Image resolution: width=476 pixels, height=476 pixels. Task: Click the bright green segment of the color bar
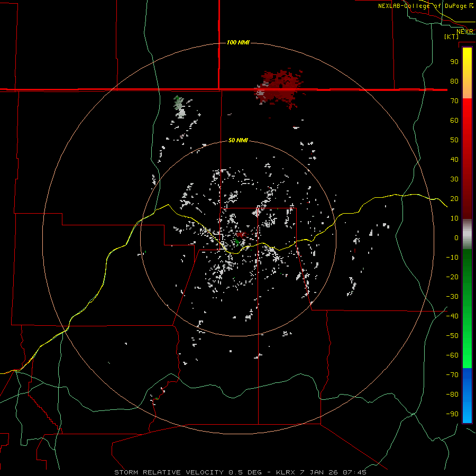tap(467, 349)
